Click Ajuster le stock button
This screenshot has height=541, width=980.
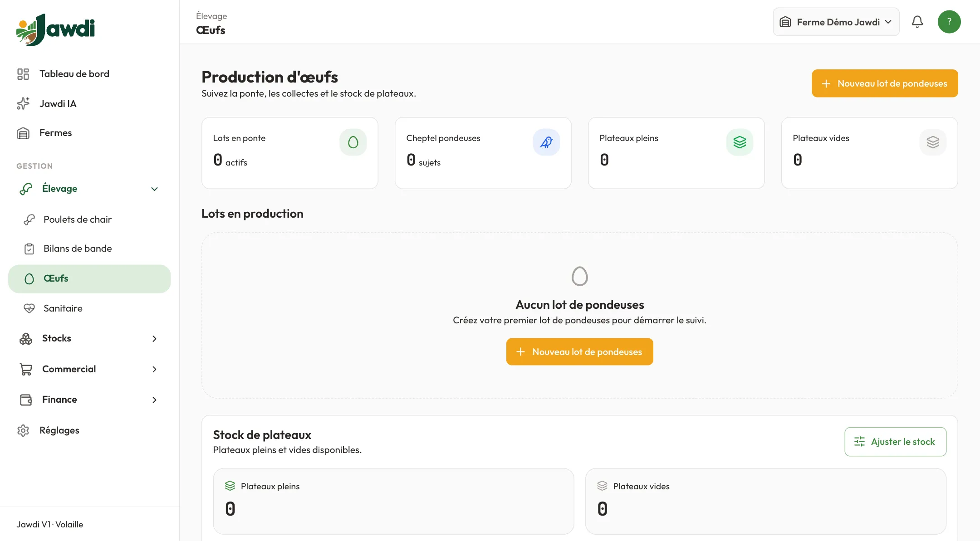(895, 442)
